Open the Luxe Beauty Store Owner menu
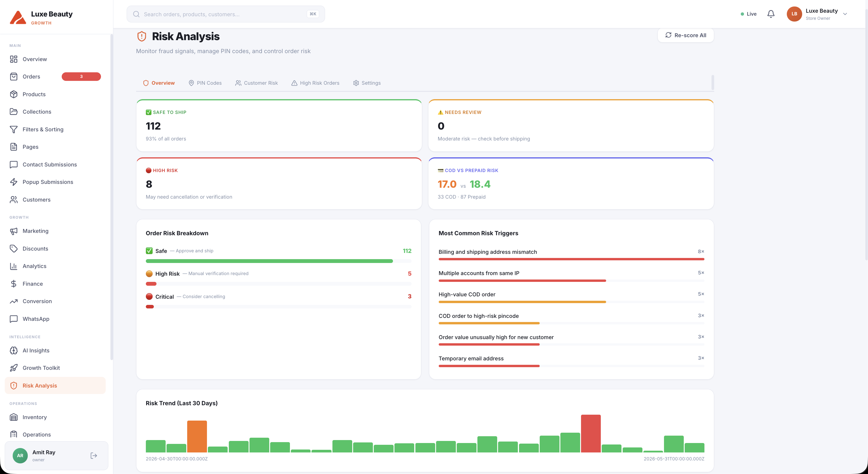The height and width of the screenshot is (474, 868). [817, 14]
